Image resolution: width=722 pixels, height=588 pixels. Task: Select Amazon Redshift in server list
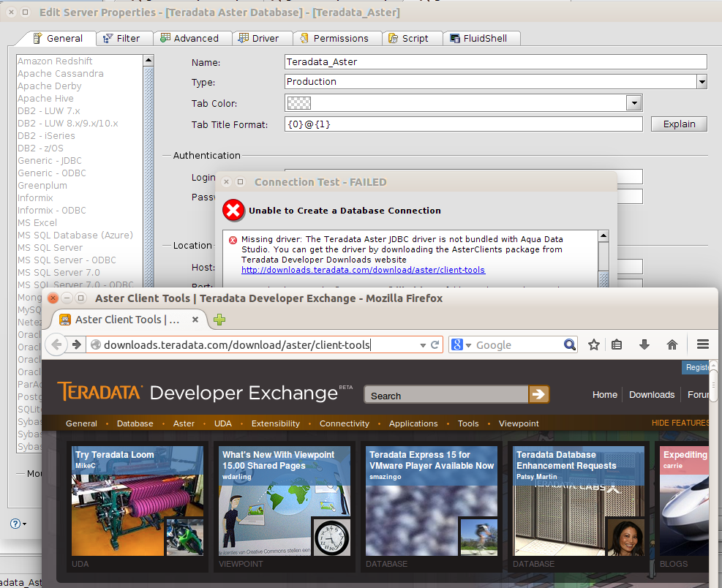pyautogui.click(x=55, y=61)
